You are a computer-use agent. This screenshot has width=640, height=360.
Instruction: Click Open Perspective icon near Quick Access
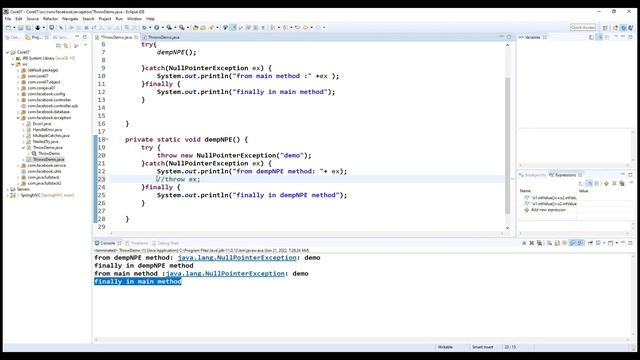[x=605, y=27]
